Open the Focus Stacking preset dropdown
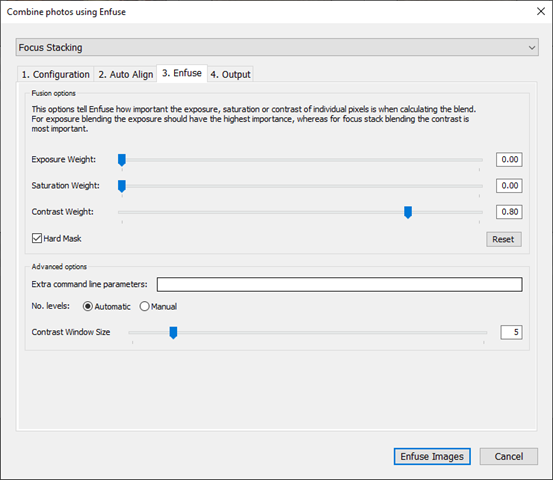Screen dimensions: 553x480 point(277,47)
